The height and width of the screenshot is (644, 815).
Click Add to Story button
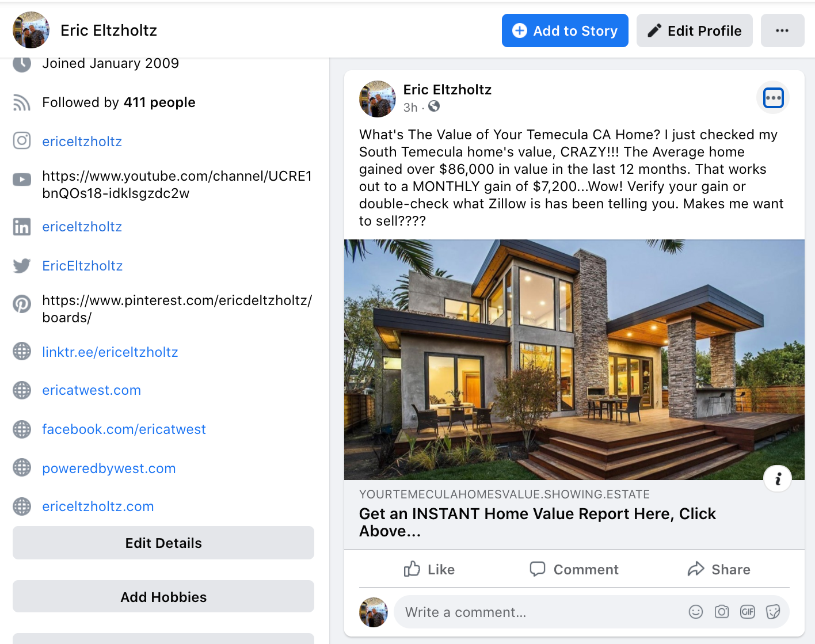point(565,31)
